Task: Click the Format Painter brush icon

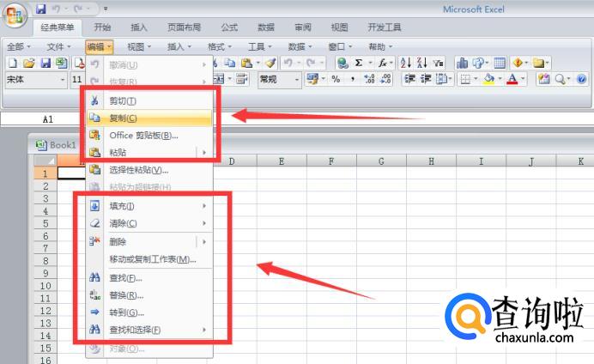Action: (270, 63)
